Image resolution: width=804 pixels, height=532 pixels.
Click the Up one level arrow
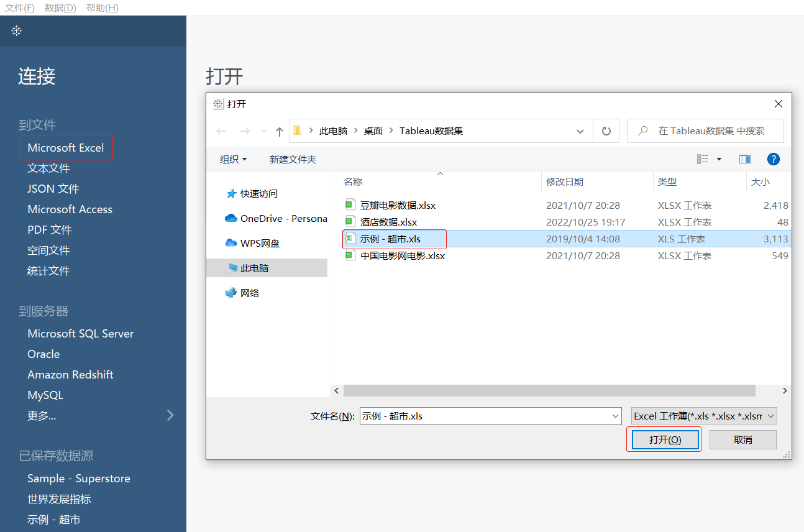point(280,131)
